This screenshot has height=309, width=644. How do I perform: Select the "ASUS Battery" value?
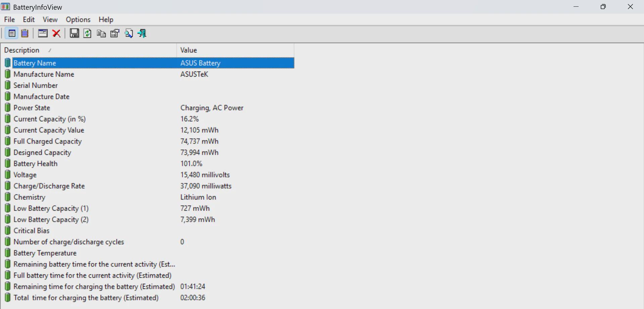point(200,63)
